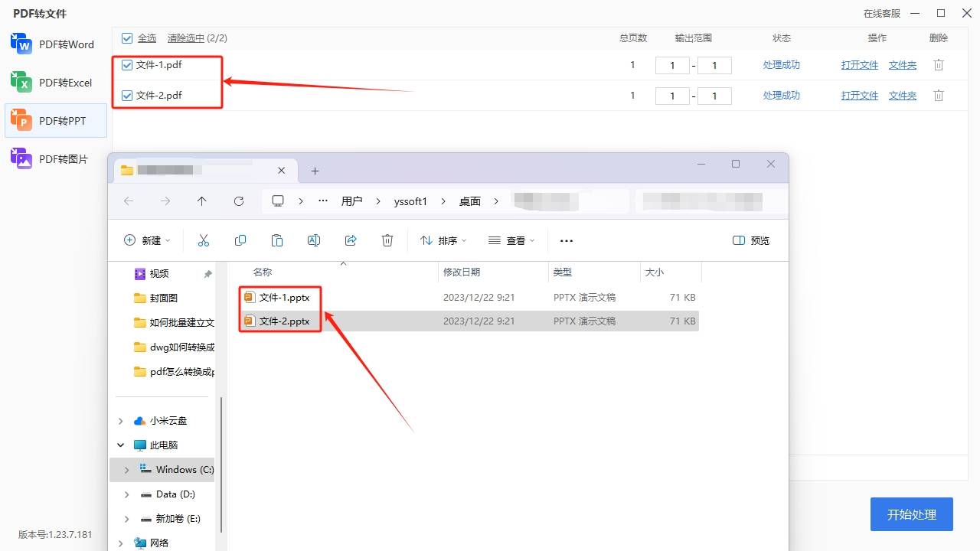Click the Copy icon in the explorer toolbar
Viewport: 980px width, 551px height.
pos(240,240)
